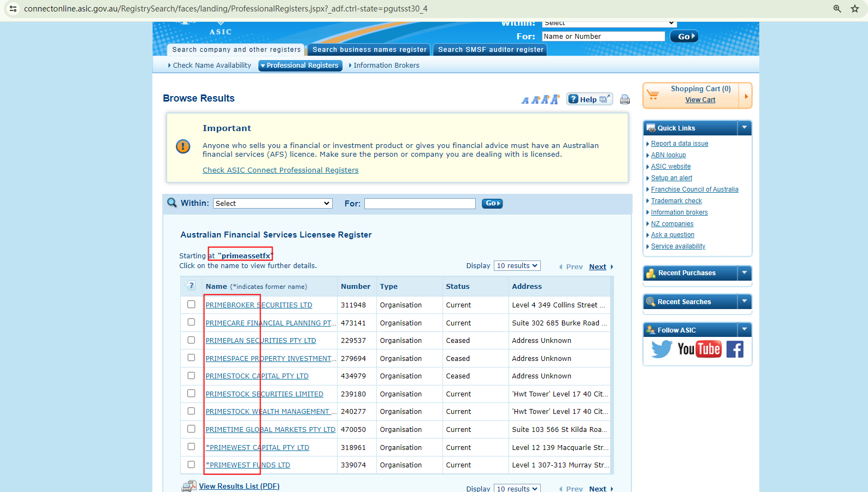
Task: Open ASIC YouTube channel
Action: pyautogui.click(x=699, y=349)
